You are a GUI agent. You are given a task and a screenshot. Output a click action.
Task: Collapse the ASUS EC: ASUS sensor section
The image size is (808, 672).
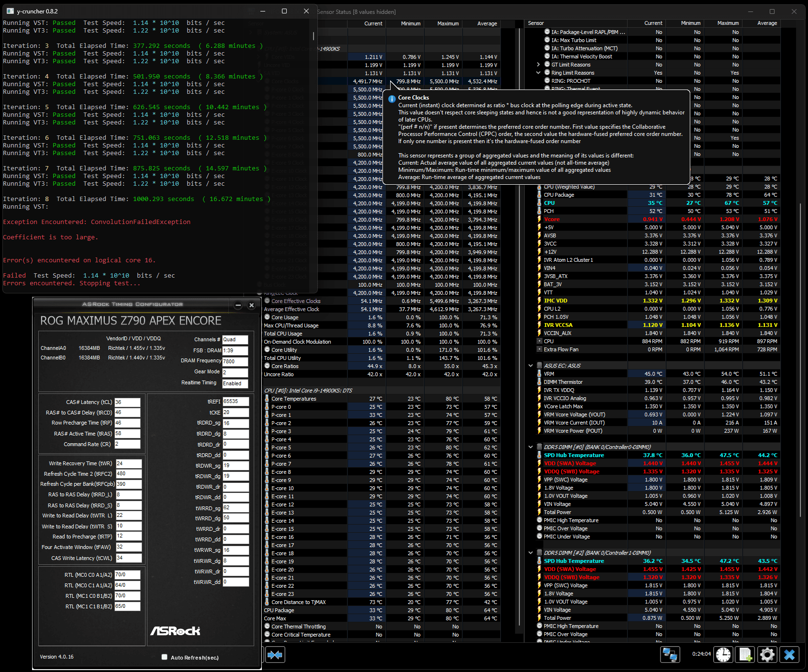click(x=530, y=366)
